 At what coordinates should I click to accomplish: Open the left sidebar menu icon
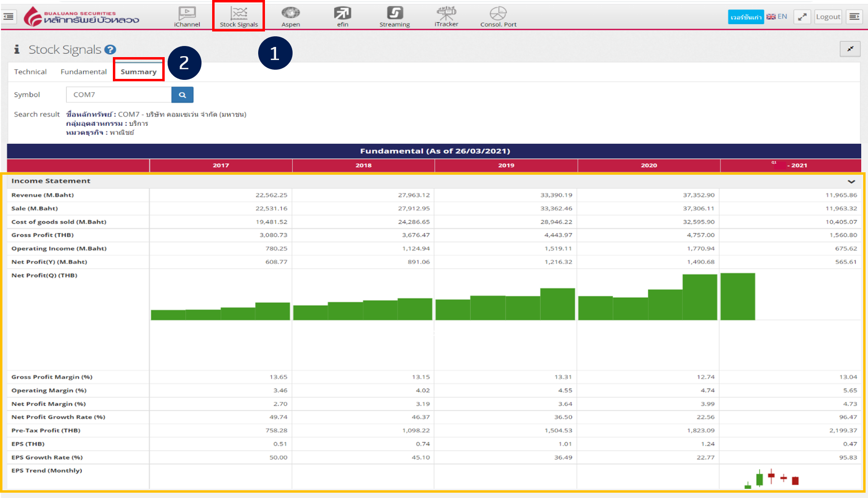click(x=9, y=17)
